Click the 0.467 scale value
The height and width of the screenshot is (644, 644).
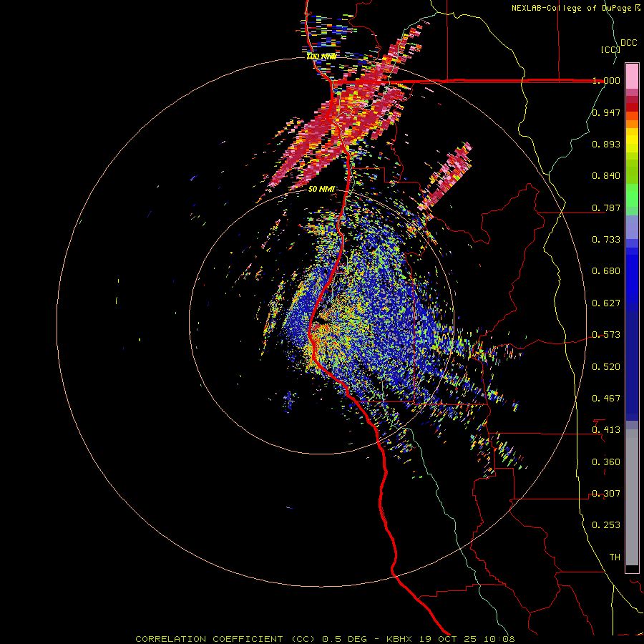click(606, 399)
